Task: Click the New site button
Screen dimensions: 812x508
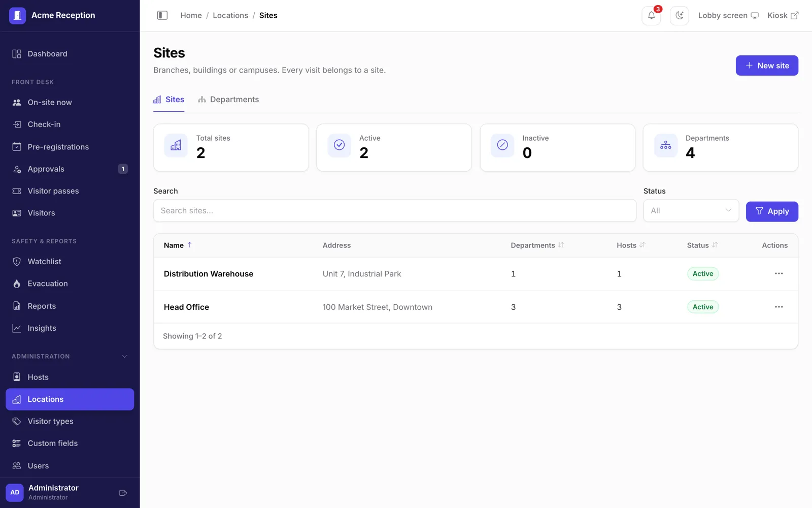Action: (x=767, y=66)
